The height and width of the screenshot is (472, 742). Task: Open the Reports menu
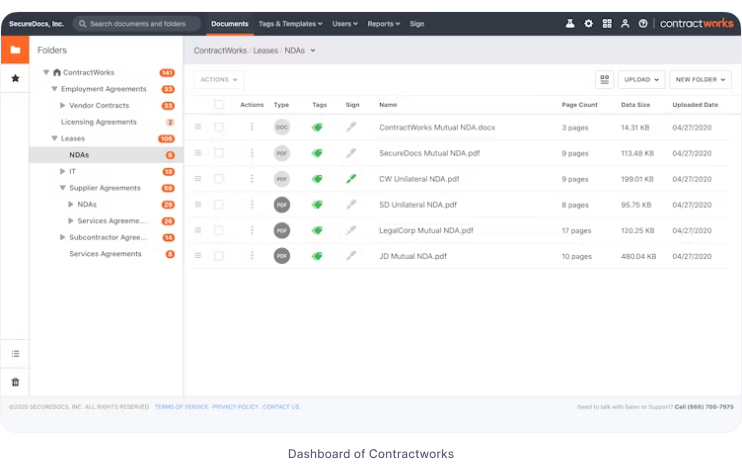pos(383,23)
